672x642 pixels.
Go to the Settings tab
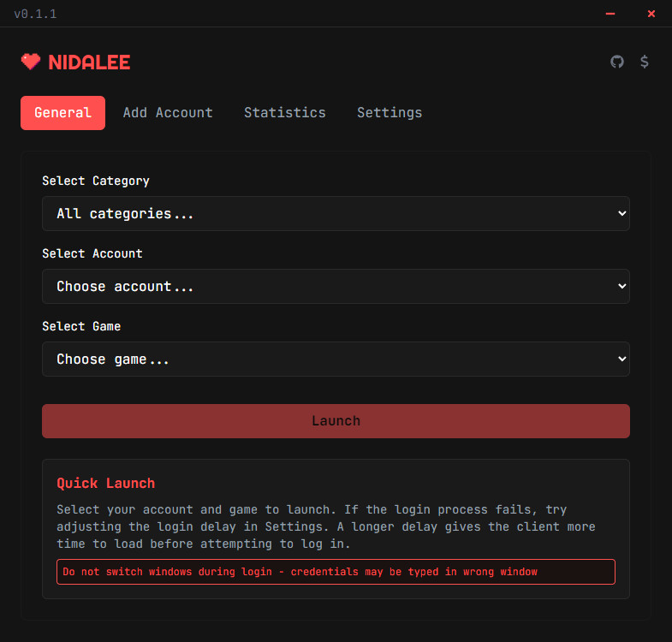click(390, 113)
